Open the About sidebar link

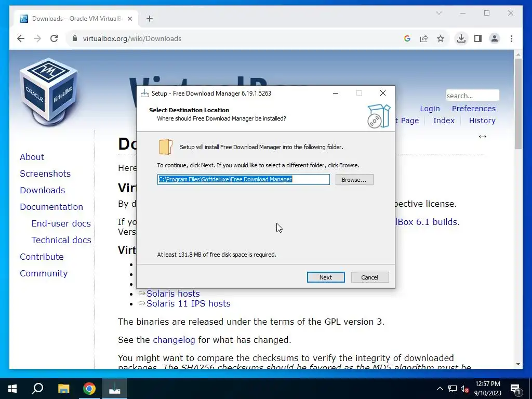pyautogui.click(x=32, y=157)
